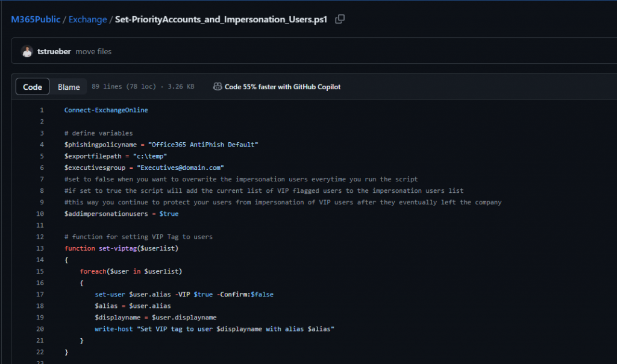Click the GitHub Copilot icon
The width and height of the screenshot is (617, 364).
218,87
